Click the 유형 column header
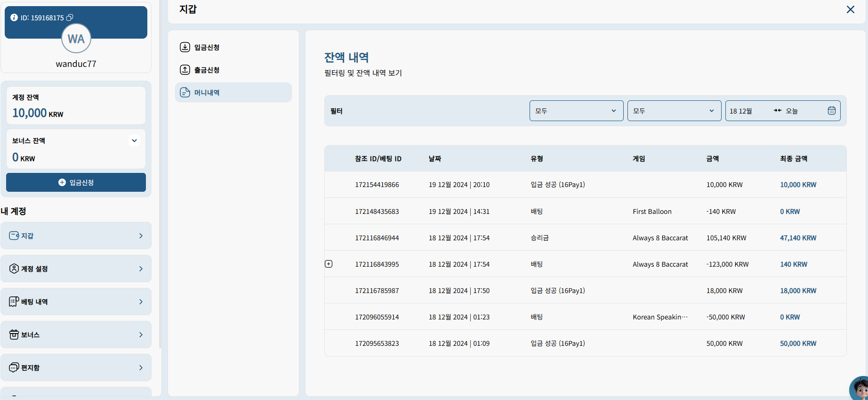The width and height of the screenshot is (868, 400). (x=537, y=159)
